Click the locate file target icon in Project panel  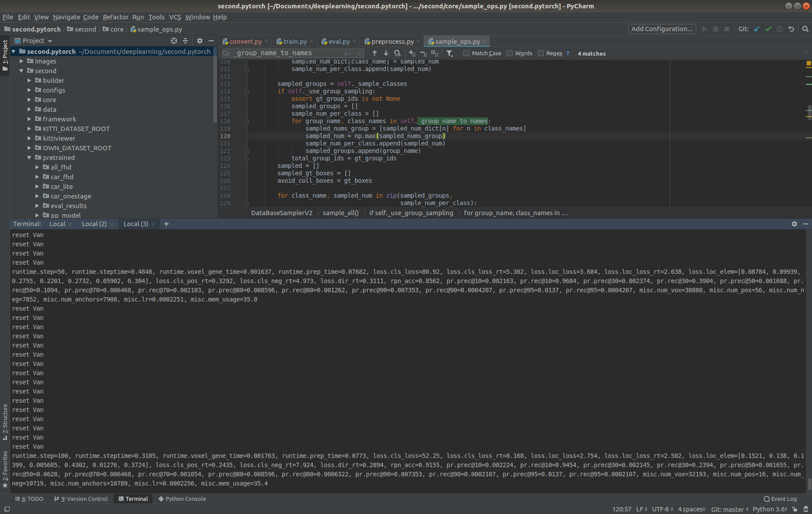(x=174, y=41)
